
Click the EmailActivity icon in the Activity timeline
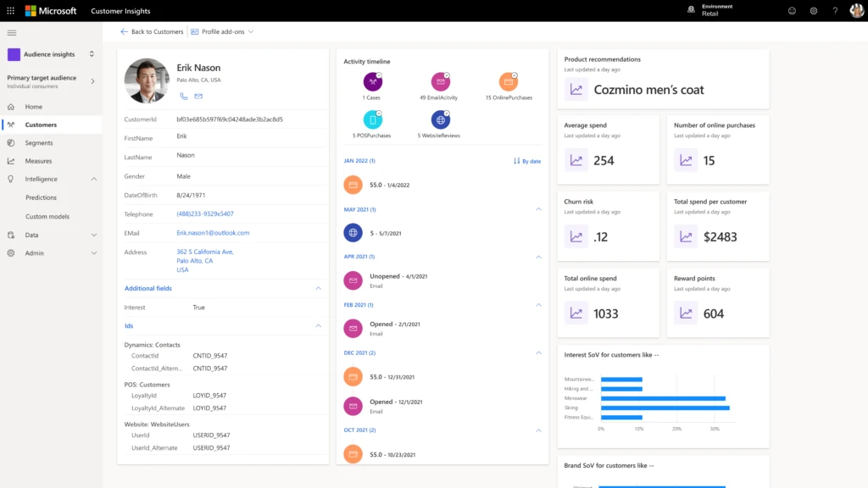[440, 82]
